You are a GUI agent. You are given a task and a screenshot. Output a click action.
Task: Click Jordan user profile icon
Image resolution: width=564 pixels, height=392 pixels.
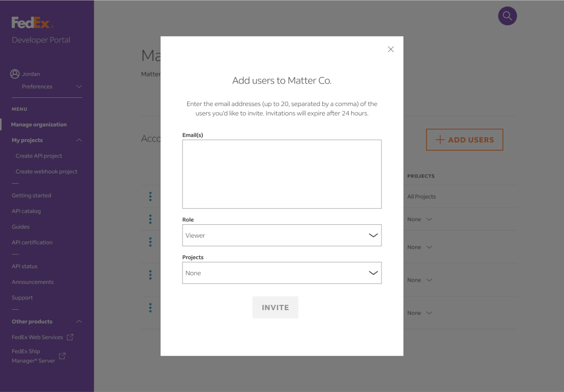click(x=15, y=74)
